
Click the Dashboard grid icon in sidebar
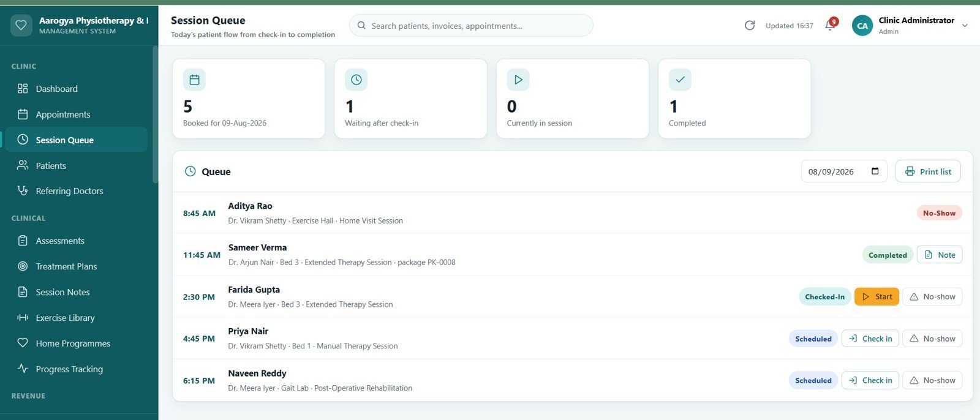23,89
